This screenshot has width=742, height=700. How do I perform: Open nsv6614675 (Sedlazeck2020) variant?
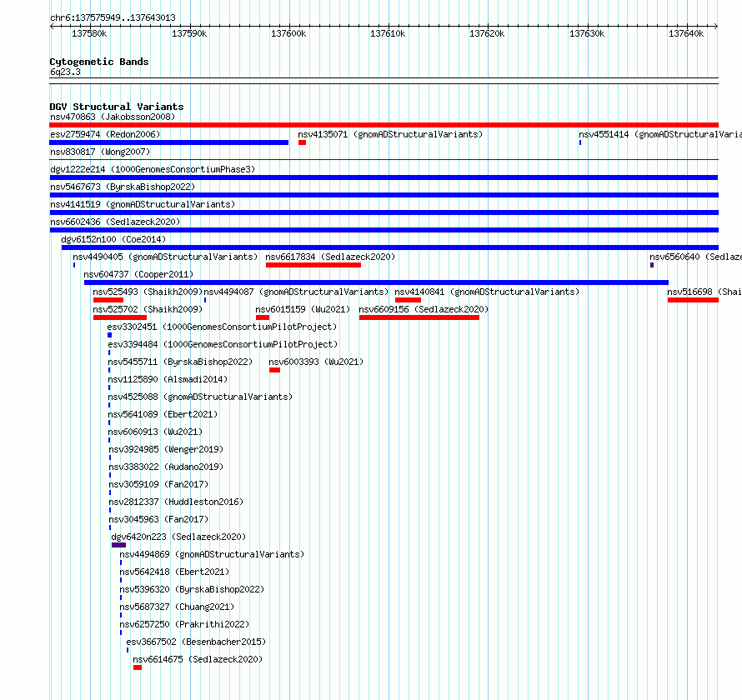click(198, 659)
